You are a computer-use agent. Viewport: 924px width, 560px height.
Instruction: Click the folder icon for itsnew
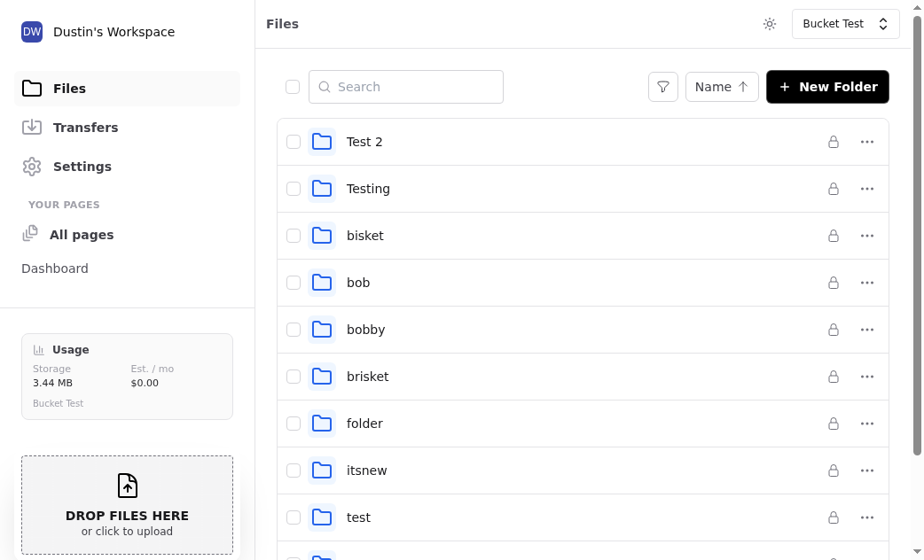(322, 471)
